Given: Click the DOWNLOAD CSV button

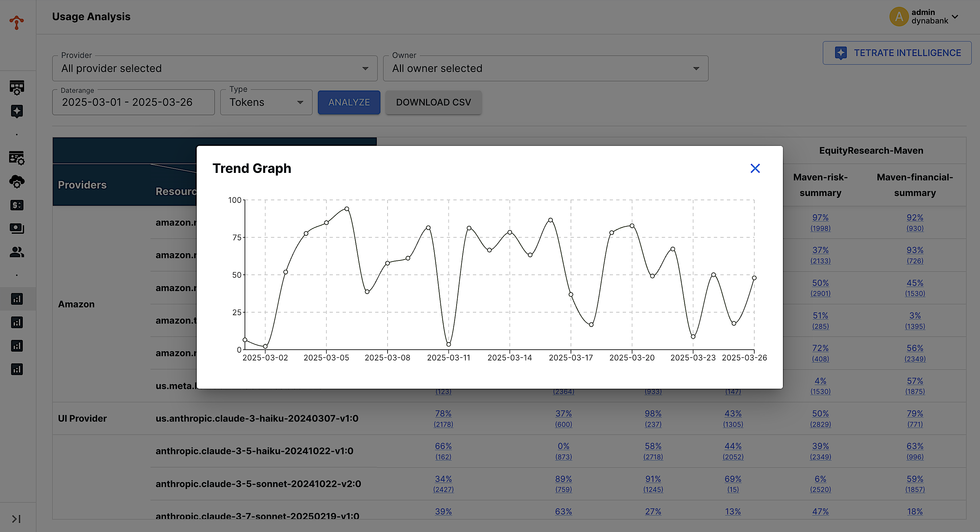Looking at the screenshot, I should coord(433,102).
